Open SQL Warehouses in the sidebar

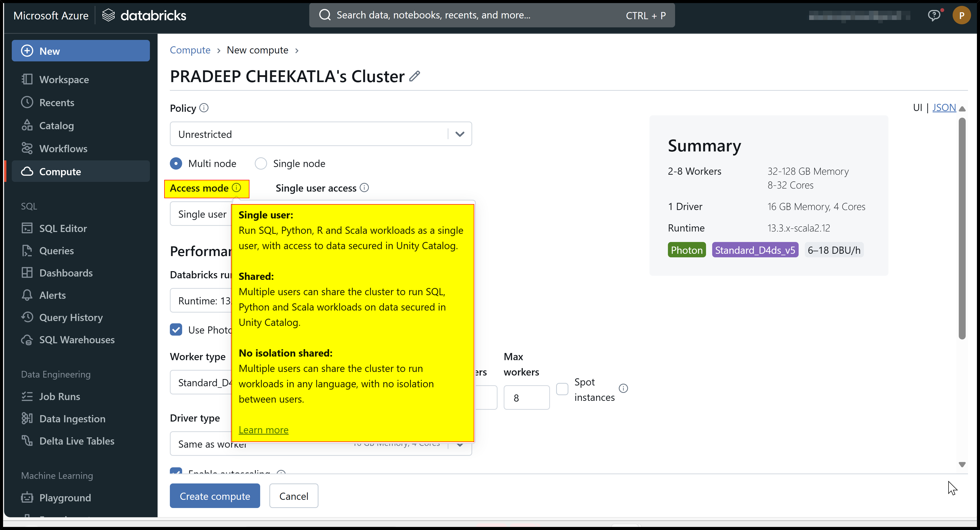click(x=81, y=339)
